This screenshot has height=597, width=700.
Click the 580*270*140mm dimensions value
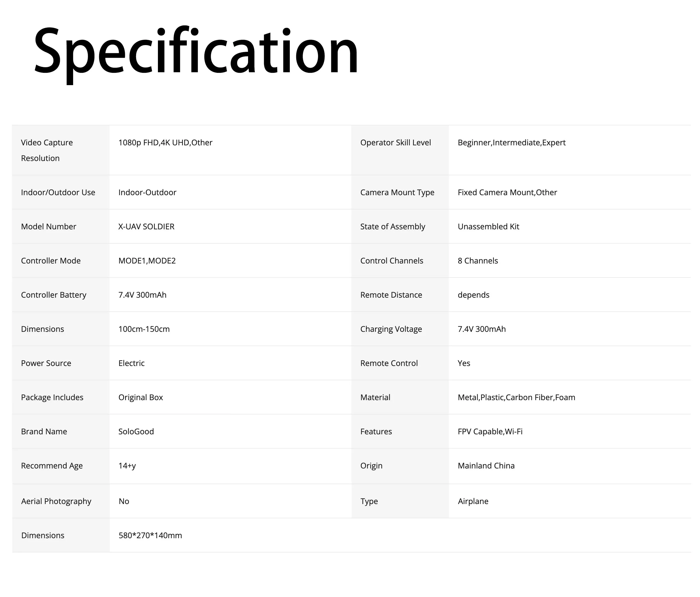click(x=150, y=535)
